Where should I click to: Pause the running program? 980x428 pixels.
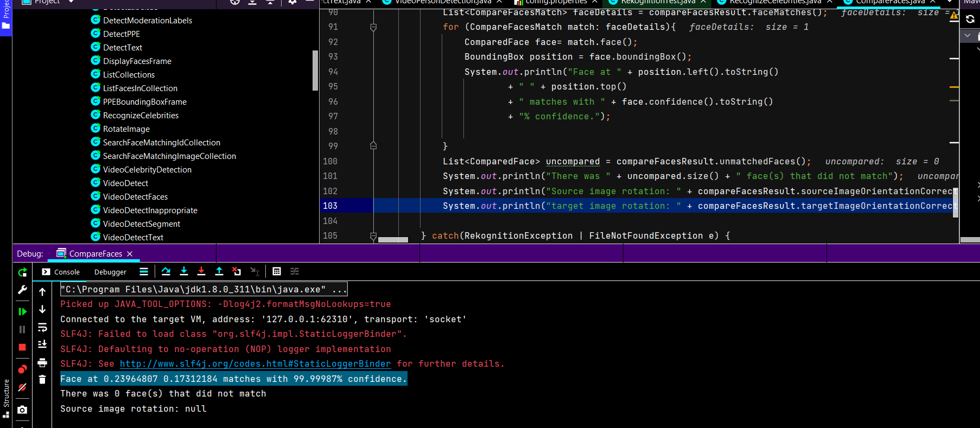click(x=22, y=329)
